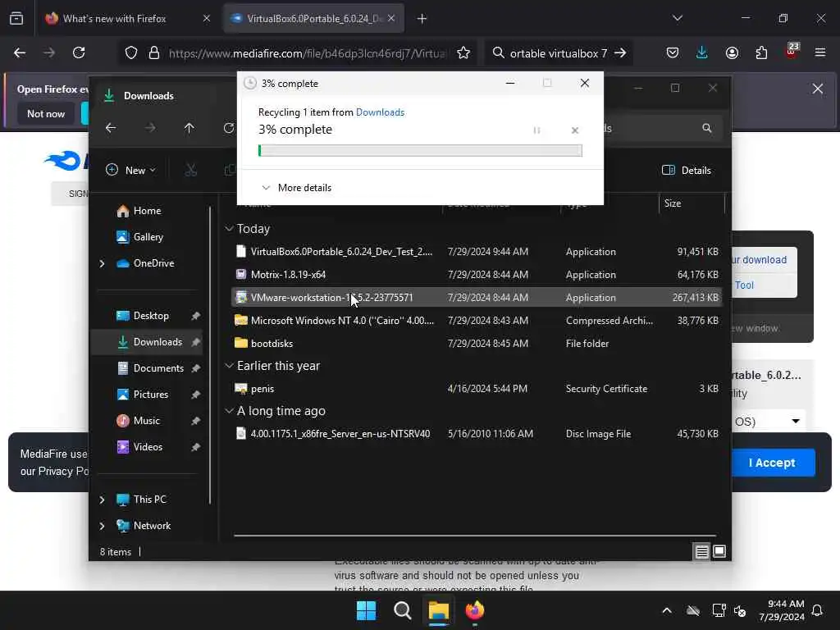Open Firefox Pocket save icon
The width and height of the screenshot is (840, 630).
[x=673, y=52]
